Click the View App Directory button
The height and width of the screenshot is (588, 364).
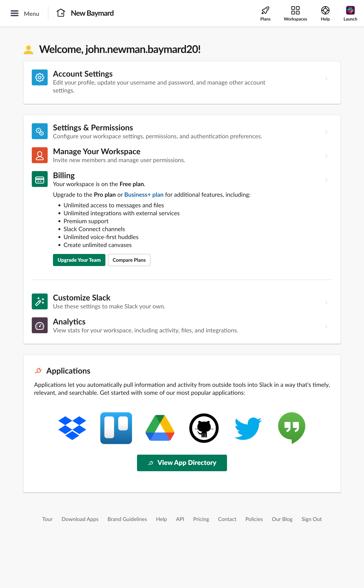pyautogui.click(x=182, y=462)
